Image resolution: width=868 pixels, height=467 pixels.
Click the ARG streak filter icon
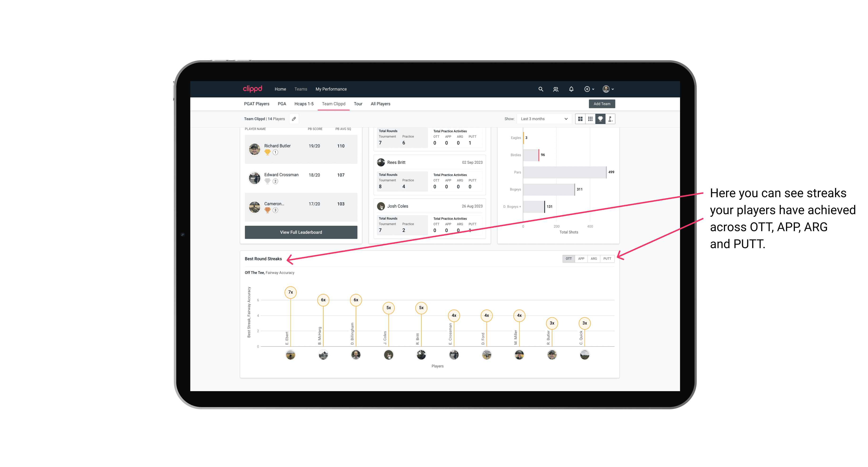(x=594, y=258)
